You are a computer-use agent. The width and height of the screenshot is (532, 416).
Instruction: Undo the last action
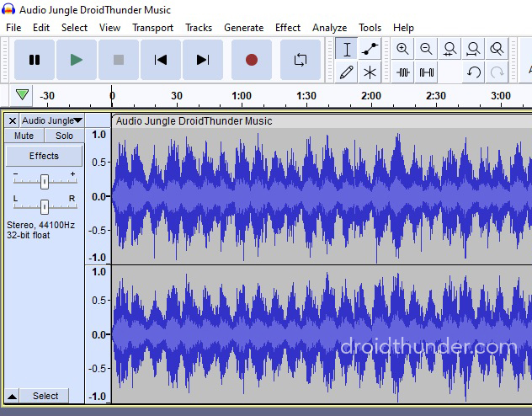(473, 72)
